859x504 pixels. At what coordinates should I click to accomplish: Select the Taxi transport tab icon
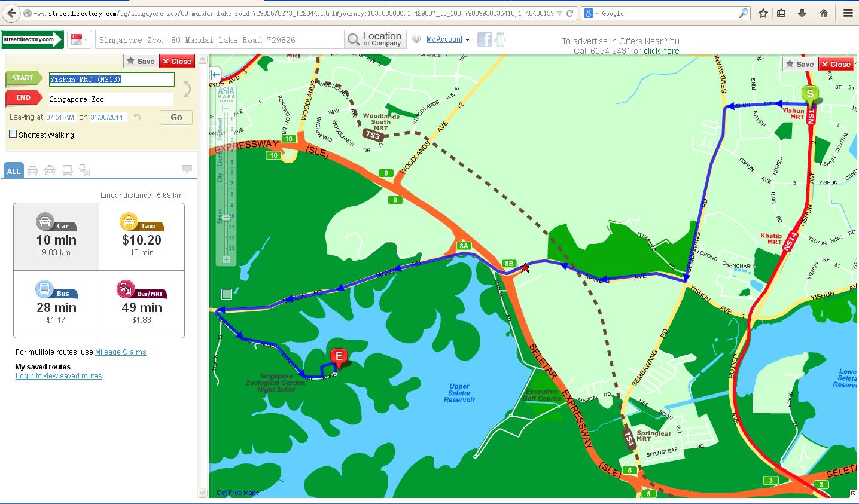[50, 171]
